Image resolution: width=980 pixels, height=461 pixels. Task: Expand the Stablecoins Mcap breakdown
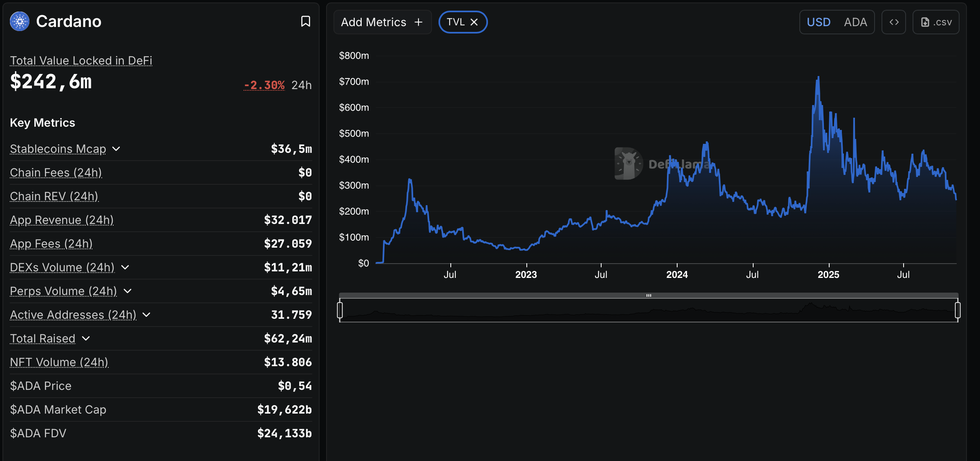[117, 149]
